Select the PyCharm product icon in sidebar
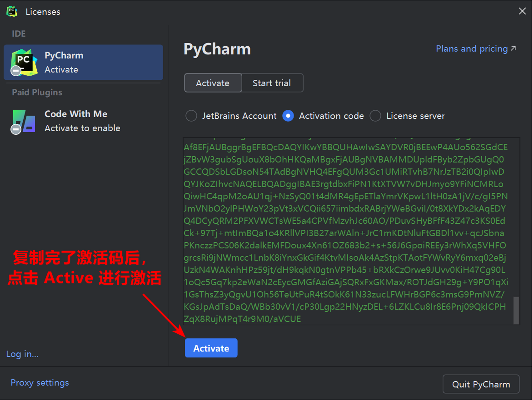 coord(24,62)
